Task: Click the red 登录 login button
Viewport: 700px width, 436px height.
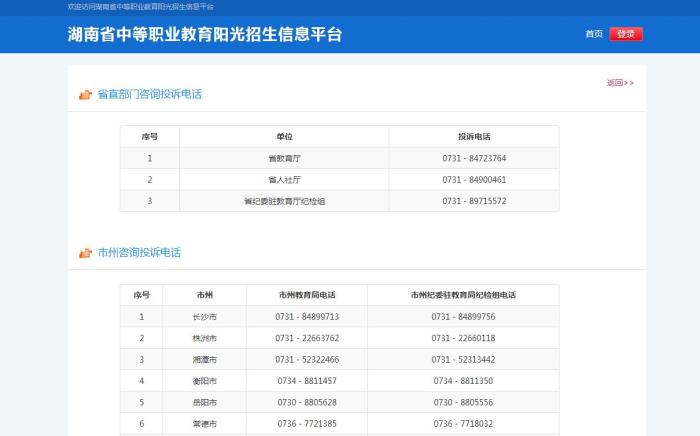Action: coord(625,34)
